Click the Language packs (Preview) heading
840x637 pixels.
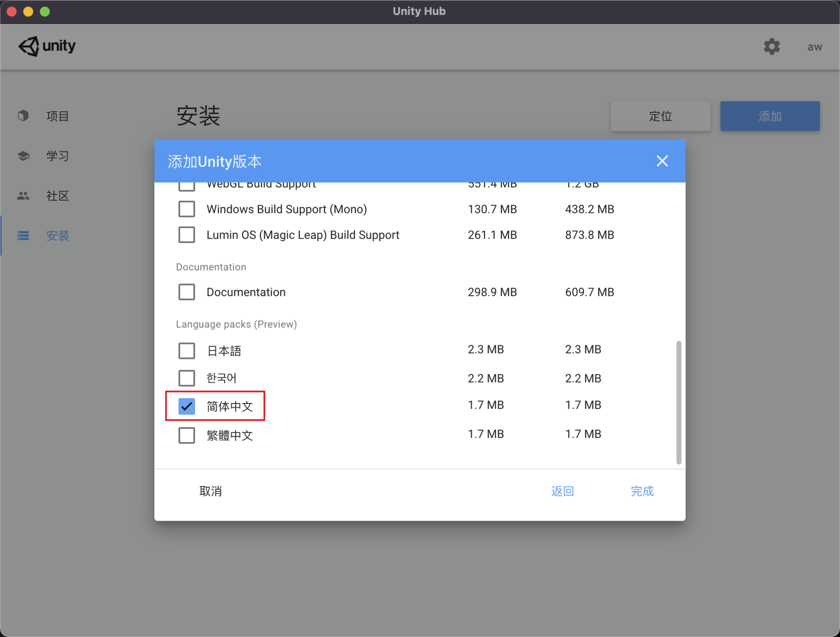pos(236,324)
